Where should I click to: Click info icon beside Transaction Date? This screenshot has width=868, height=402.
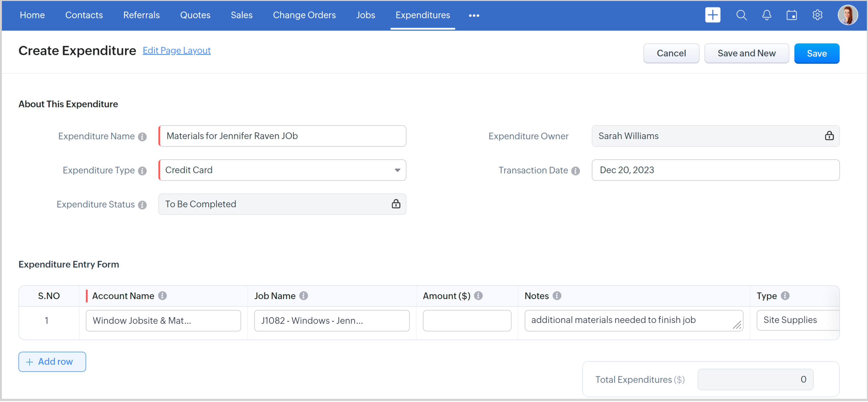tap(575, 171)
